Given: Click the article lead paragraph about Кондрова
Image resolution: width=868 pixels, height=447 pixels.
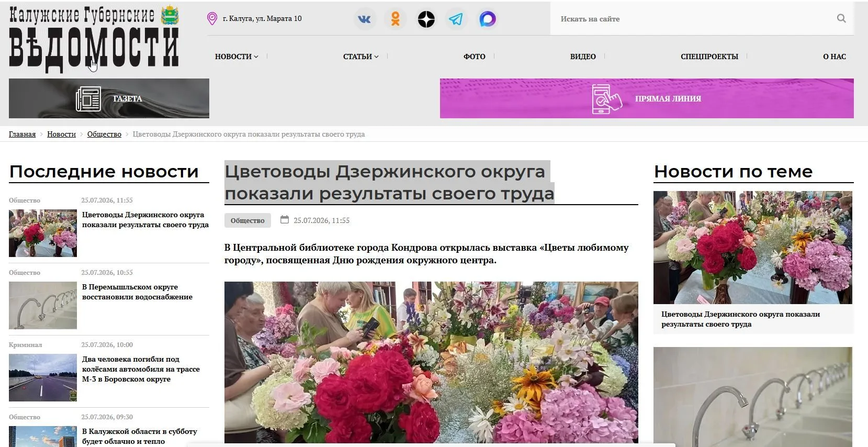Looking at the screenshot, I should (x=426, y=254).
